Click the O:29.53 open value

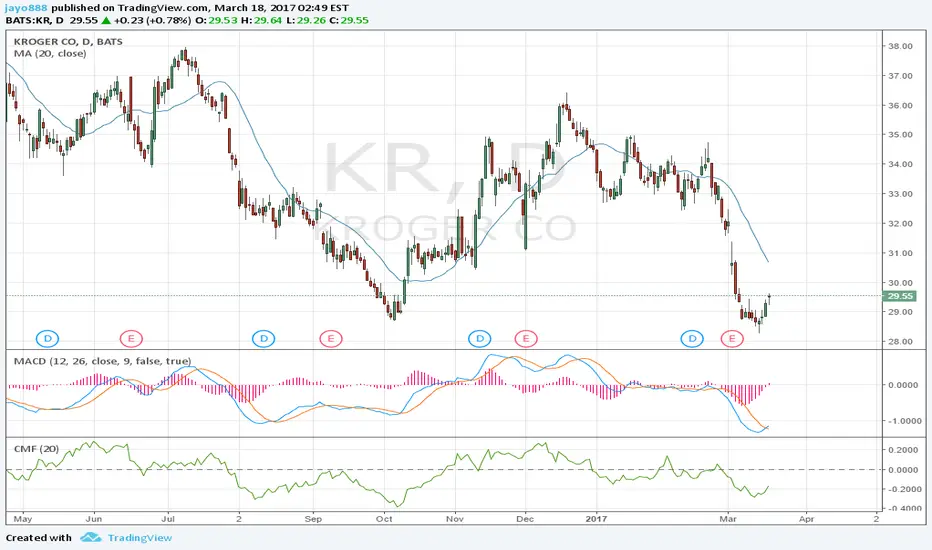(216, 20)
